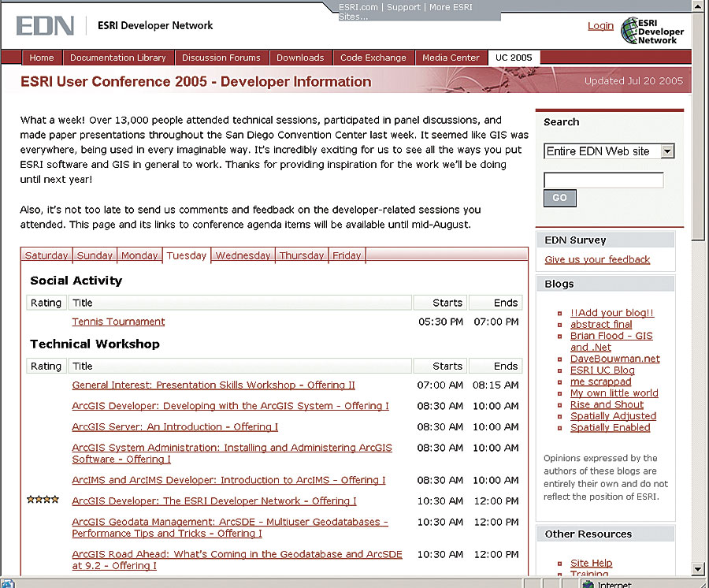The height and width of the screenshot is (588, 709).
Task: Open the Documentation Library tab
Action: 118,58
